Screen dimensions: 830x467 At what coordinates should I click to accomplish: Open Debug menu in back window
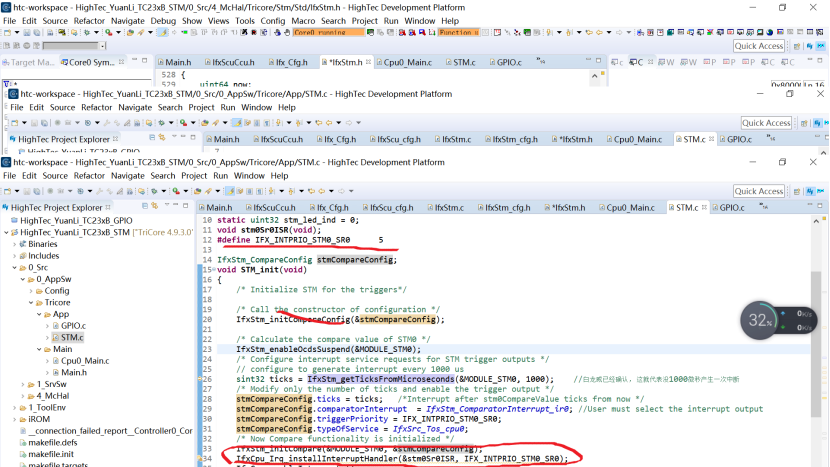(x=163, y=21)
